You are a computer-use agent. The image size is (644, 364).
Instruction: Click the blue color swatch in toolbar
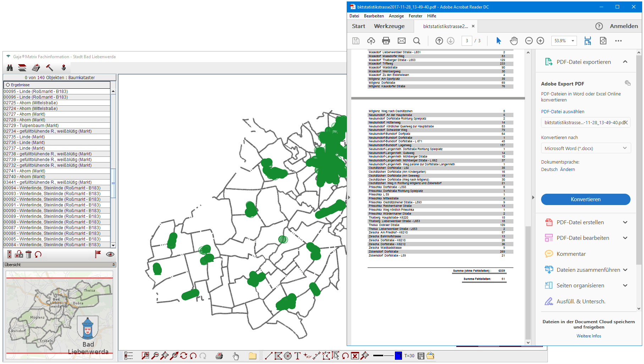click(x=398, y=356)
